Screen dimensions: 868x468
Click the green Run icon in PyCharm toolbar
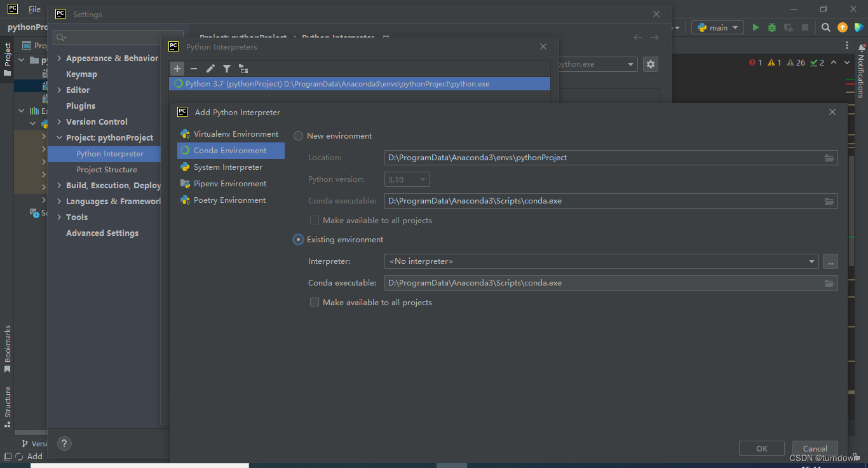point(756,27)
